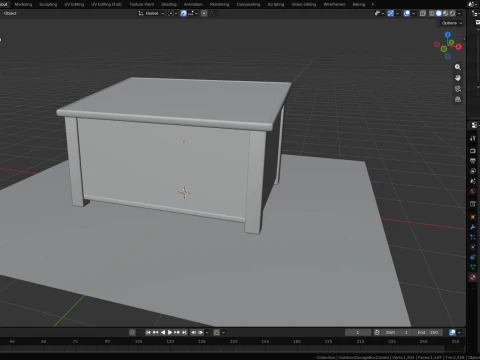
Task: Click the pan hand icon in viewport
Action: [x=458, y=78]
